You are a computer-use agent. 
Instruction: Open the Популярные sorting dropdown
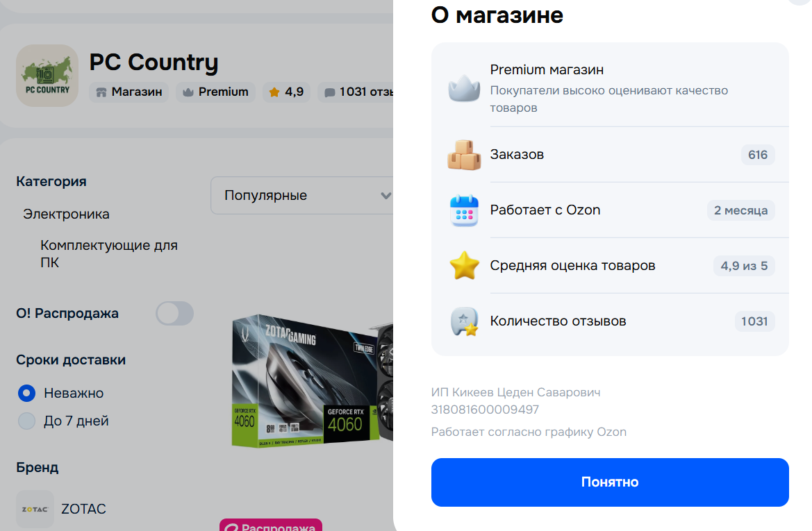click(302, 196)
